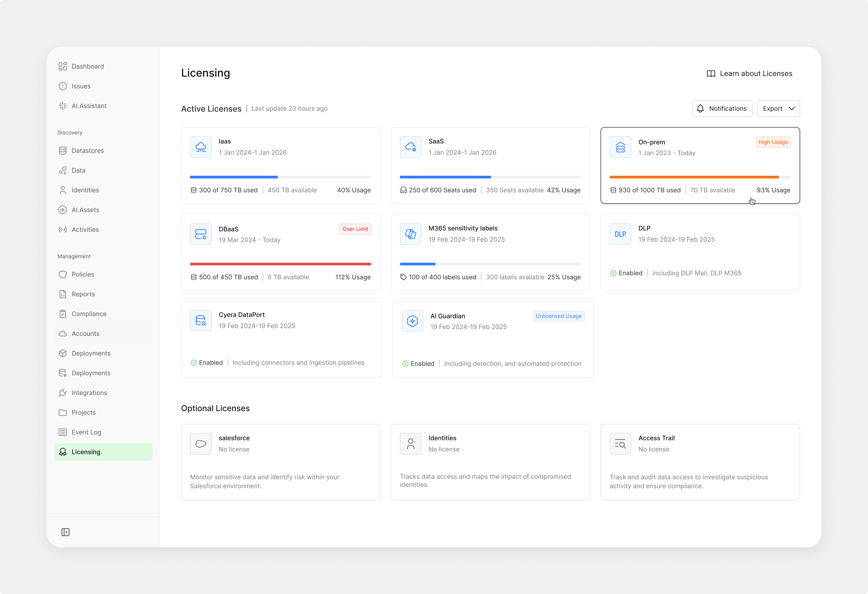The image size is (868, 594).
Task: Click the SaaS usage progress bar
Action: pos(490,177)
